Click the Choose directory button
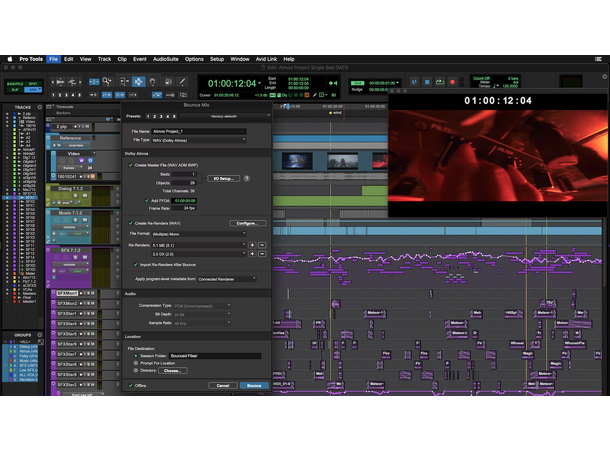This screenshot has width=610, height=450. coord(172,371)
